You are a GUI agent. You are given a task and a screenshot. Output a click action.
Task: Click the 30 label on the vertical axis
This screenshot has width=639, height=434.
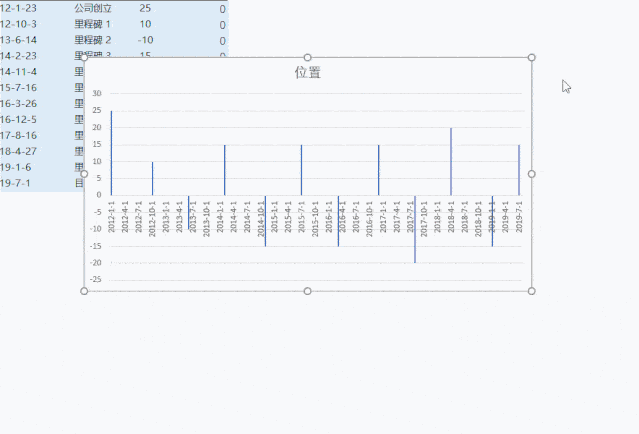(97, 93)
